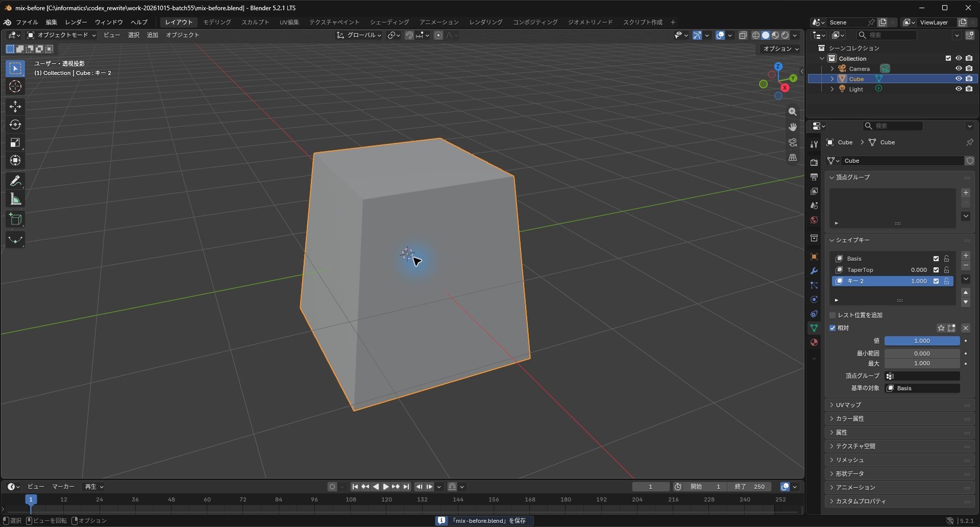Open the オプション dropdown in viewport
This screenshot has width=980, height=527.
(780, 49)
